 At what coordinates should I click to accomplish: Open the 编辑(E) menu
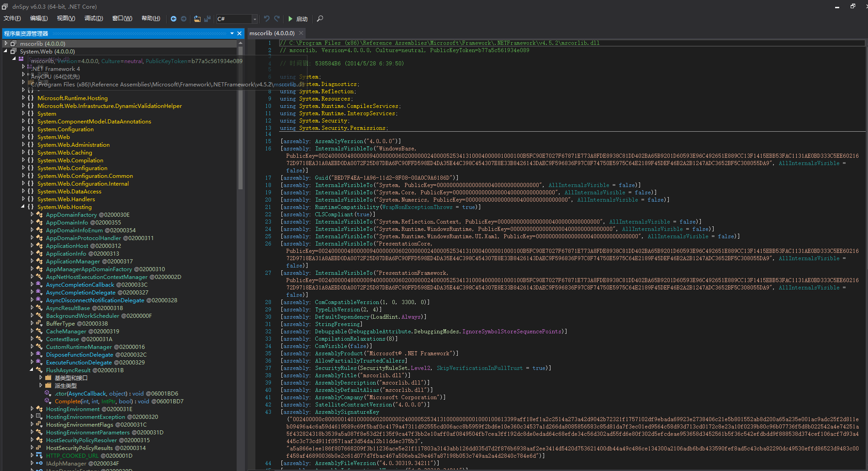(x=39, y=18)
